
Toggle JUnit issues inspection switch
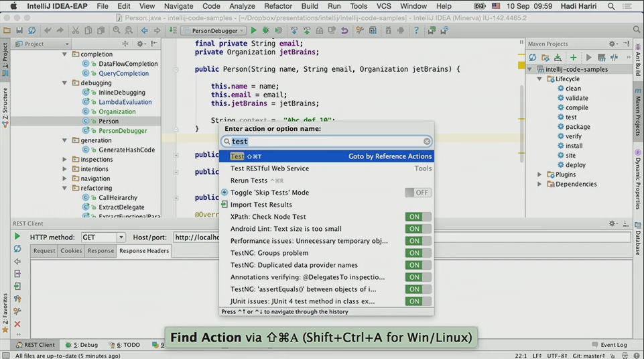(417, 301)
